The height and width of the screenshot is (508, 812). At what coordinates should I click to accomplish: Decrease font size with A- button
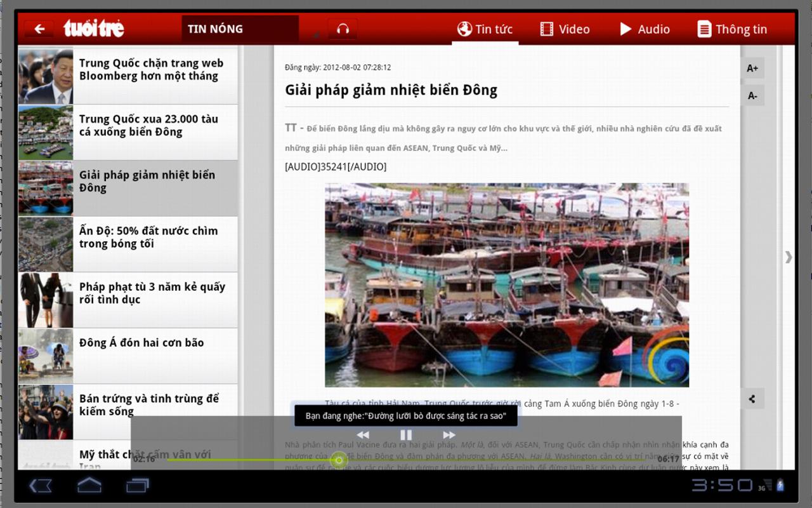coord(752,96)
